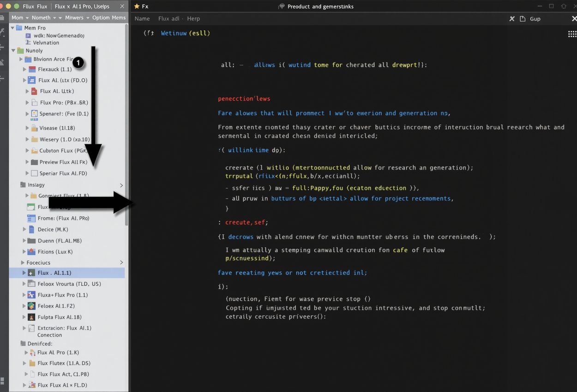577x392 pixels.
Task: Click the Gup button
Action: 535,19
